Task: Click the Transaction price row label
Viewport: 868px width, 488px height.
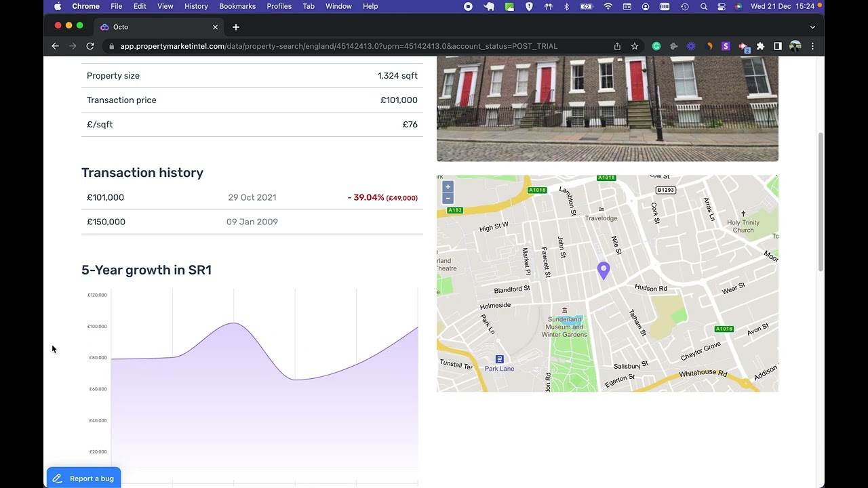Action: [121, 100]
